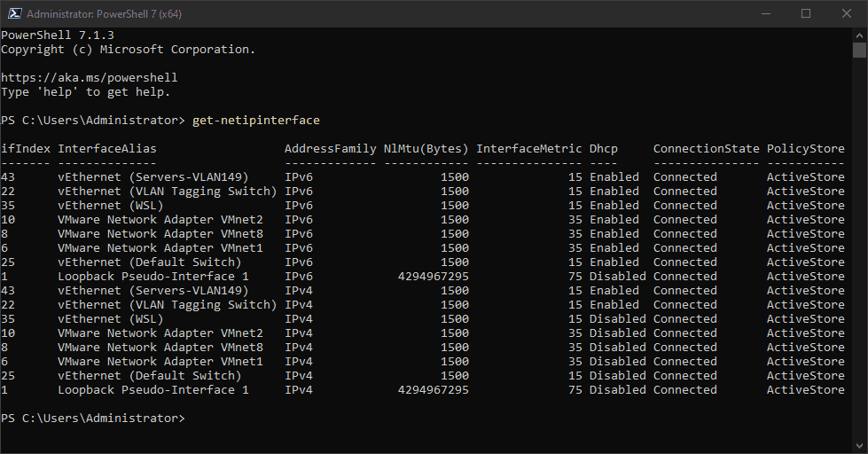The image size is (868, 454).
Task: Click the Dhcp column header
Action: (x=604, y=149)
